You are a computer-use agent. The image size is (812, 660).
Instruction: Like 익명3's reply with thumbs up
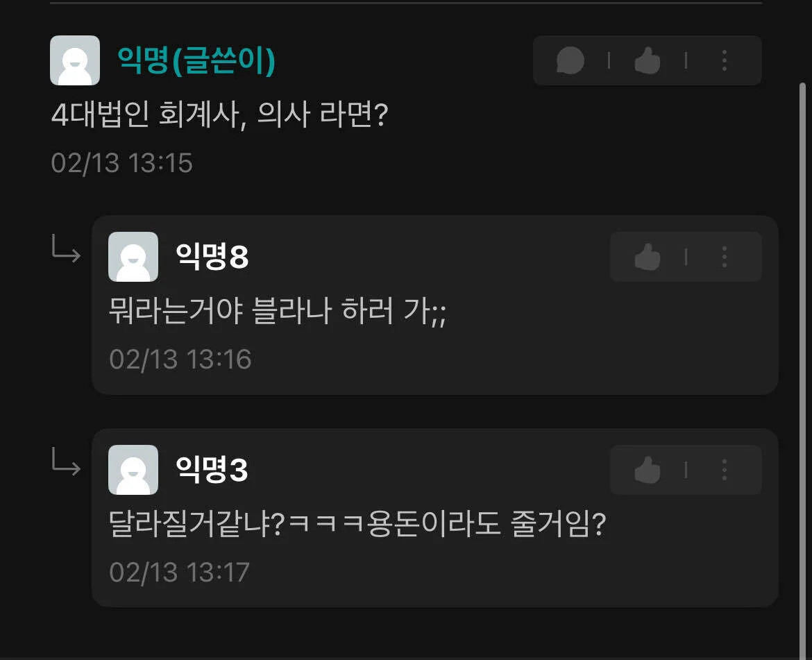coord(648,470)
